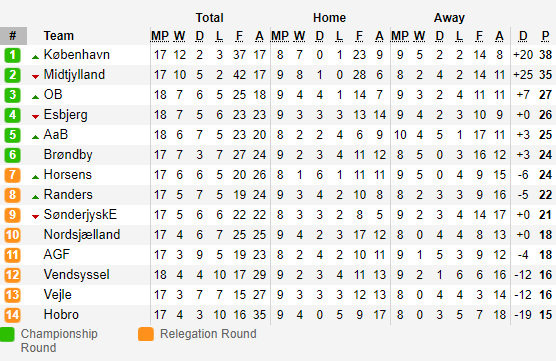Screen dimensions: 556x361
Task: Click the green rank 6 badge
Action: click(12, 155)
